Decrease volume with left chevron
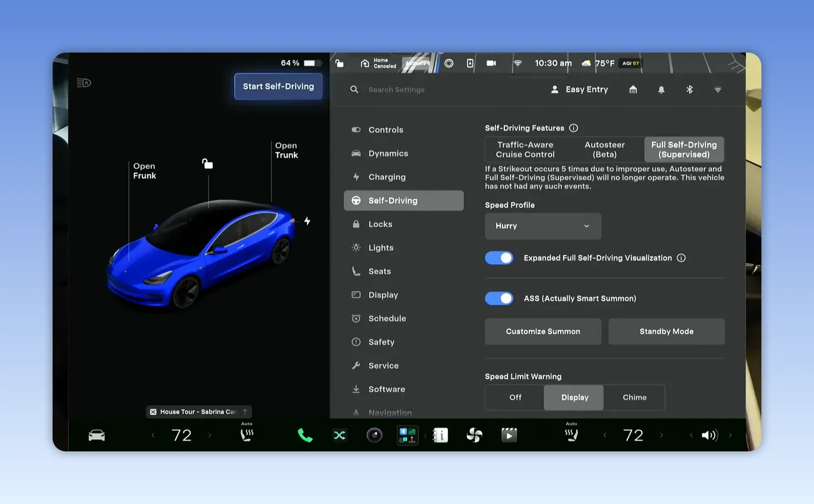Screen dimensions: 814x504 click(x=691, y=435)
